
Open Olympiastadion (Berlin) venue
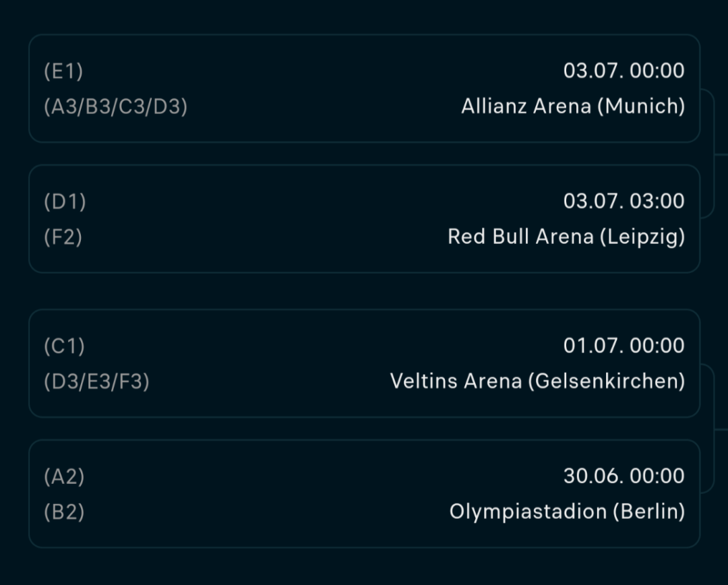(x=568, y=512)
